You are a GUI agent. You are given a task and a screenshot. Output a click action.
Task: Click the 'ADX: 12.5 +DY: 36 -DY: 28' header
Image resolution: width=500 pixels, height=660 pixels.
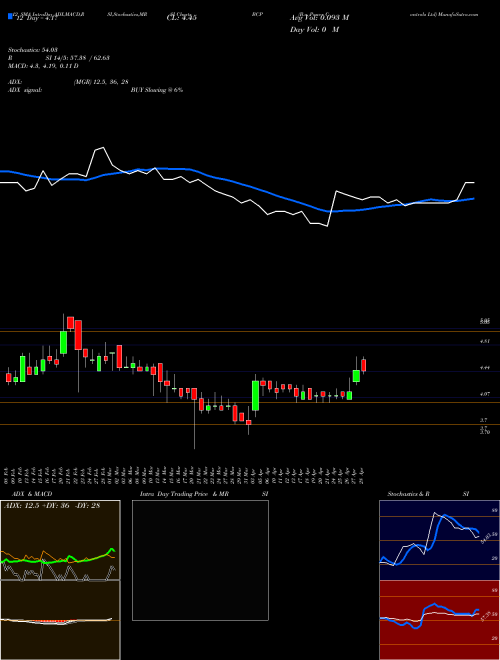[52, 506]
